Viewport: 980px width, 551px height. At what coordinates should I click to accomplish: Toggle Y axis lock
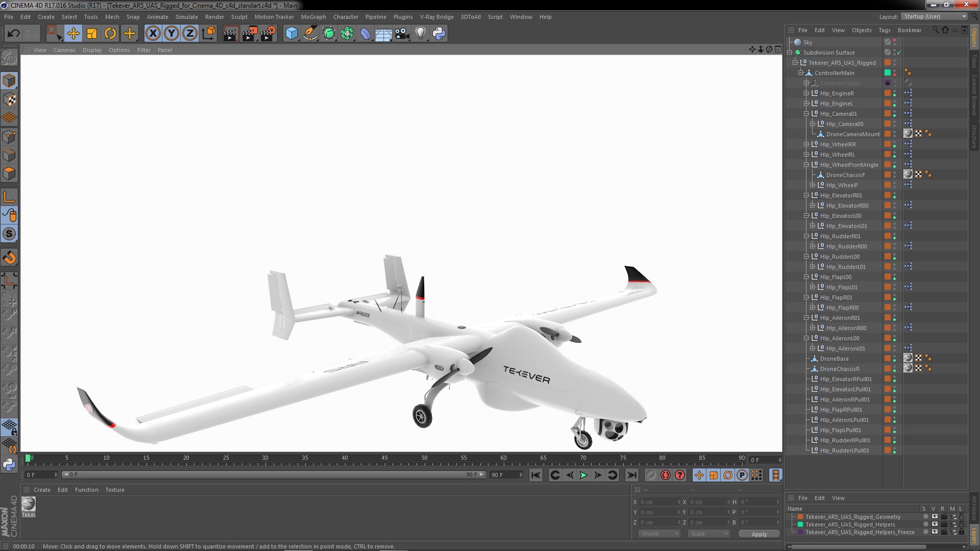[171, 34]
